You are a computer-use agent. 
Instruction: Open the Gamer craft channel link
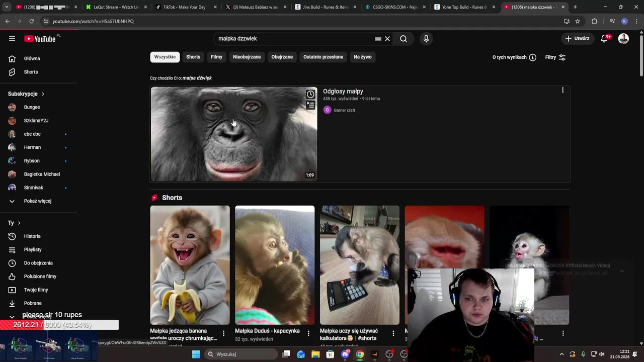pos(344,110)
